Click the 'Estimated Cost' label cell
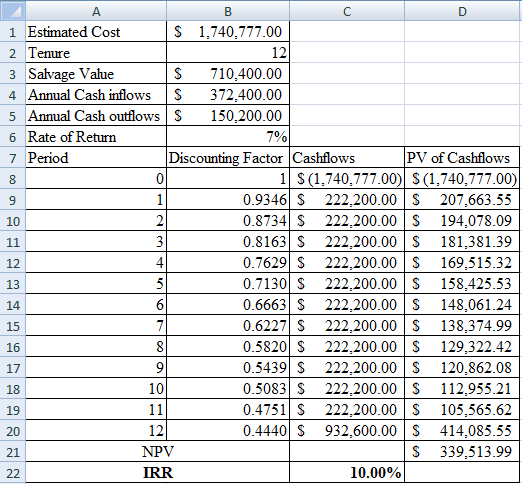 96,32
